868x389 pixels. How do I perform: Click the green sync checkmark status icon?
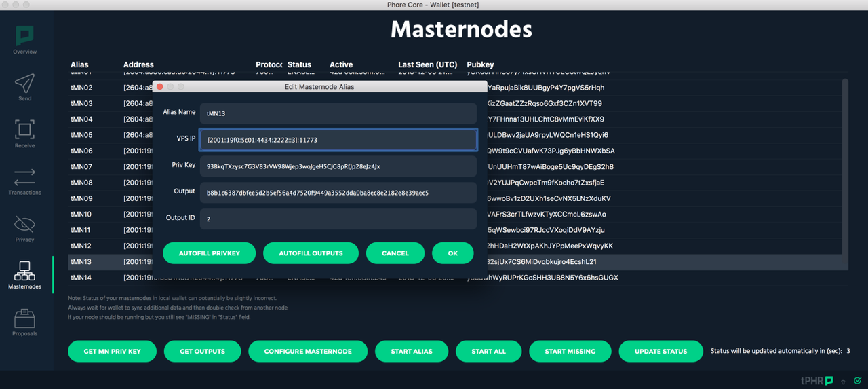858,381
